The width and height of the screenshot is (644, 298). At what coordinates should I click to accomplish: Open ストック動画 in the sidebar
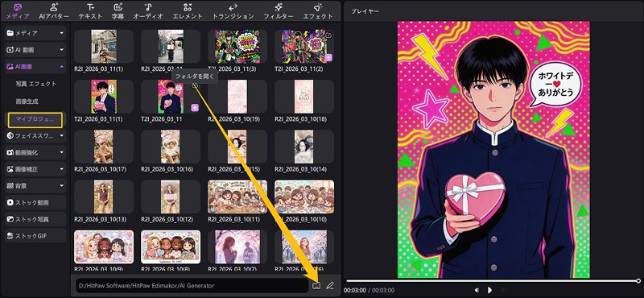pos(35,203)
